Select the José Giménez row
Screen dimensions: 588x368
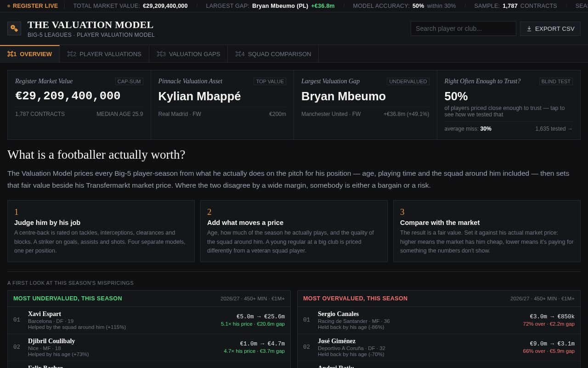439,347
